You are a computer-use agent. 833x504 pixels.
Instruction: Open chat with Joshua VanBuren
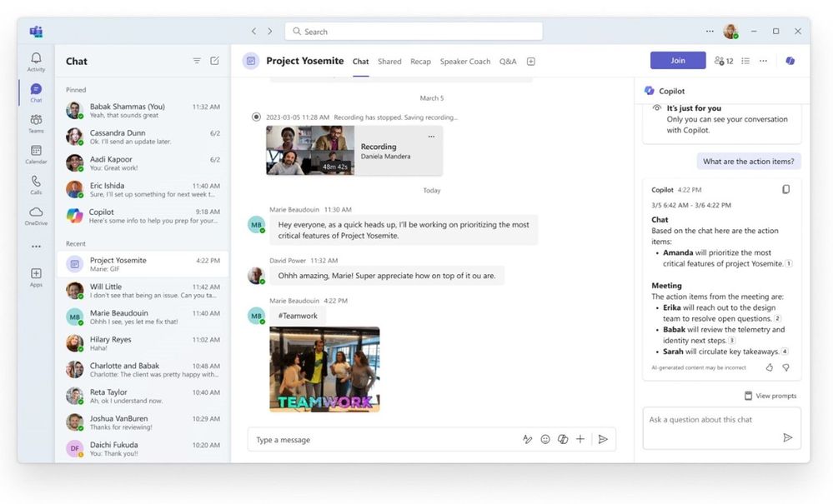pyautogui.click(x=143, y=422)
